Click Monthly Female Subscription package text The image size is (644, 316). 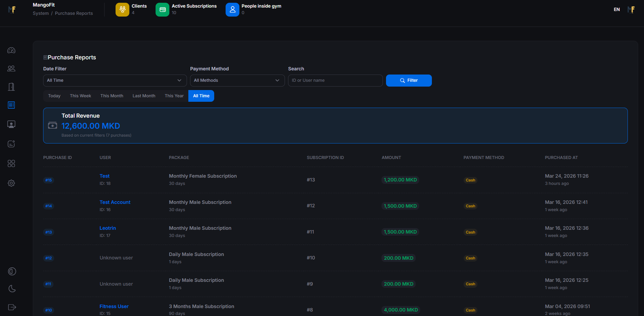[x=203, y=176]
